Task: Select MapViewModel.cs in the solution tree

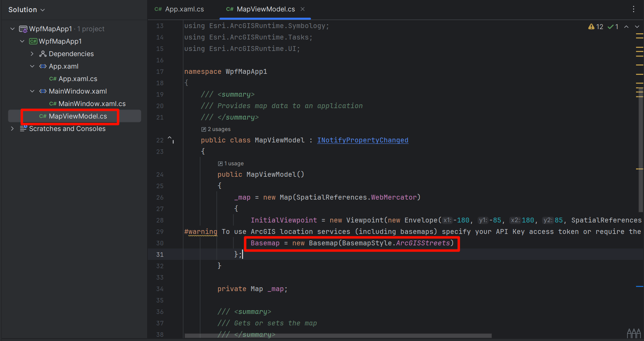Action: click(x=78, y=116)
